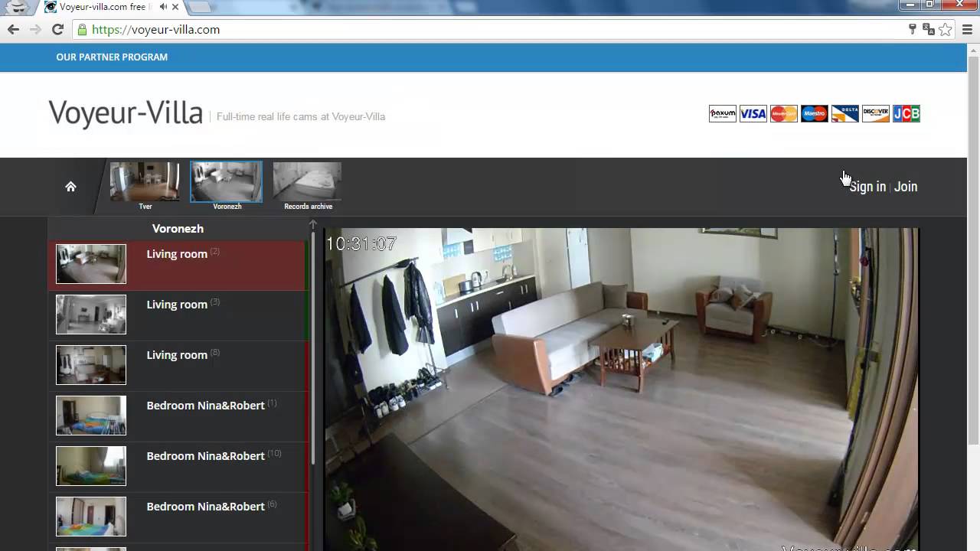Select Living room (8) camera row
Screen dimensions: 980x551
pyautogui.click(x=177, y=366)
